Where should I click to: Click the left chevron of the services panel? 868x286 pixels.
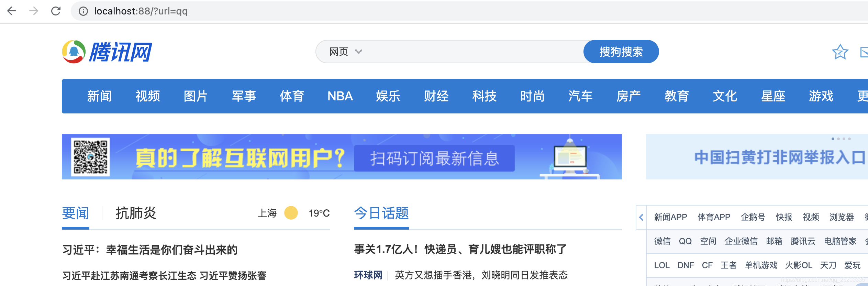[x=641, y=217]
